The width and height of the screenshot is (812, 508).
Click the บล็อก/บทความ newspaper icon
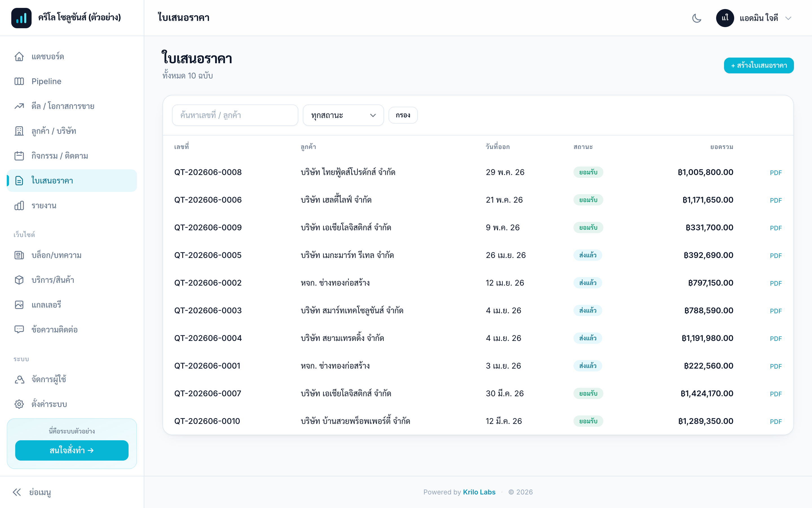point(19,255)
